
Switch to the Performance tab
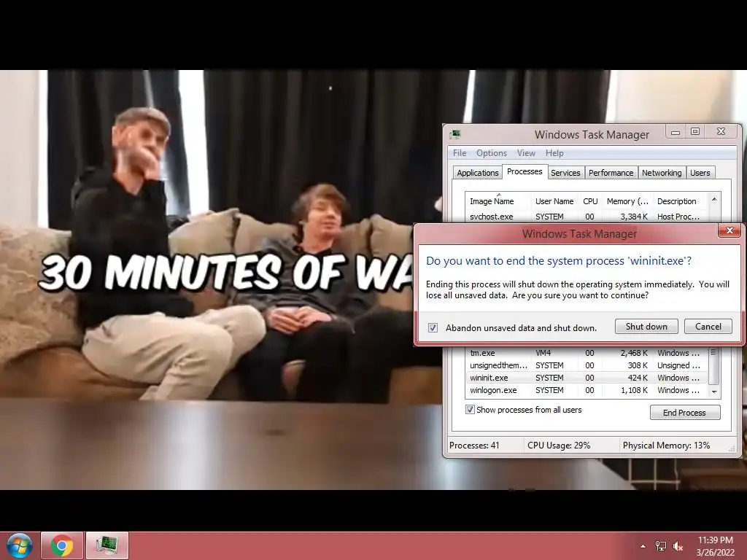point(611,173)
